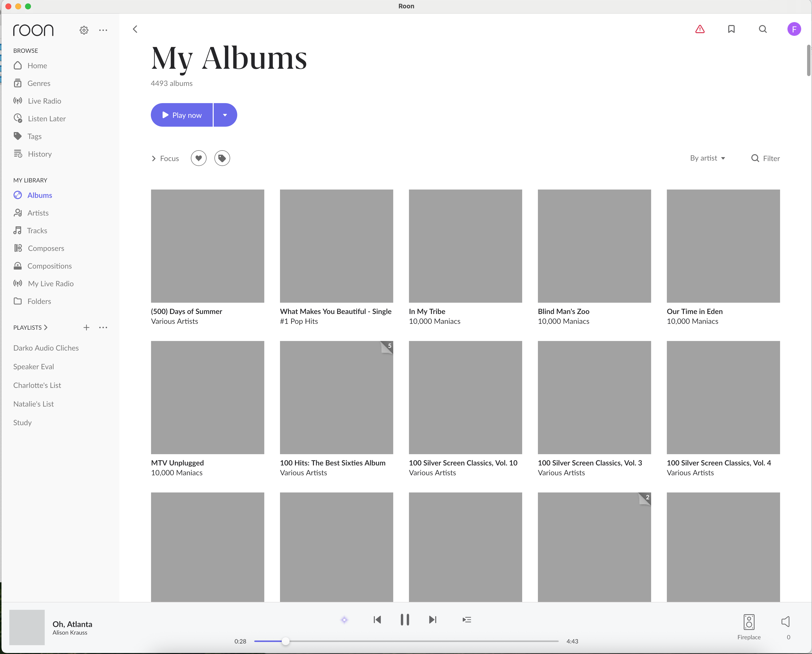View listening History

(x=33, y=154)
